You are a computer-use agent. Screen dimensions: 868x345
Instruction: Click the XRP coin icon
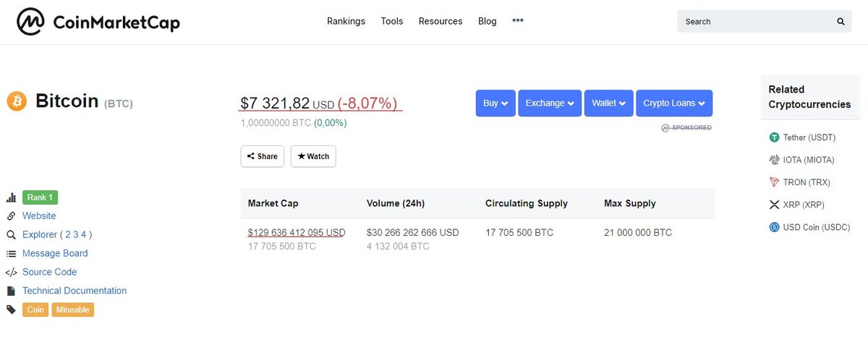[x=774, y=205]
